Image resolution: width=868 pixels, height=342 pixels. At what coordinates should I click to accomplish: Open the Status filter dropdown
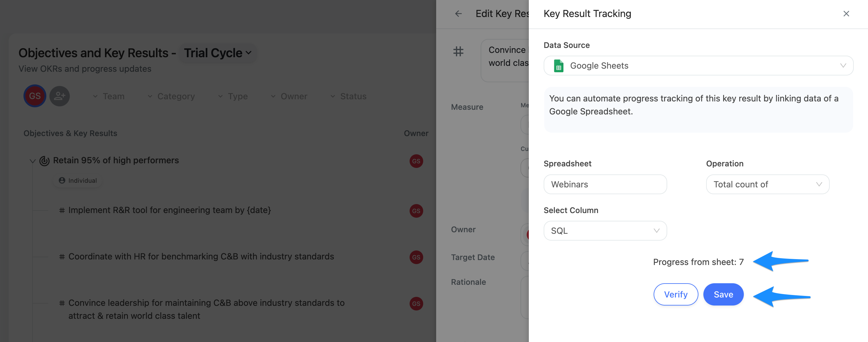tap(348, 96)
